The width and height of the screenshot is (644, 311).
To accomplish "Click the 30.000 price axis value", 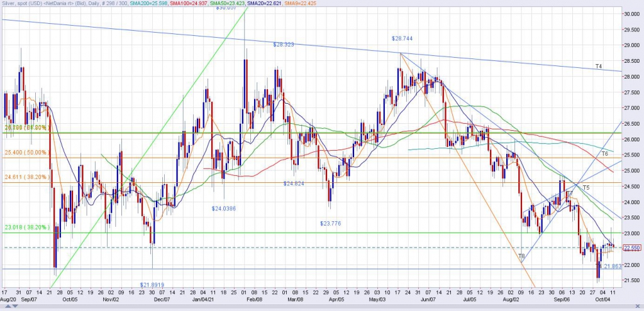I will (x=632, y=14).
